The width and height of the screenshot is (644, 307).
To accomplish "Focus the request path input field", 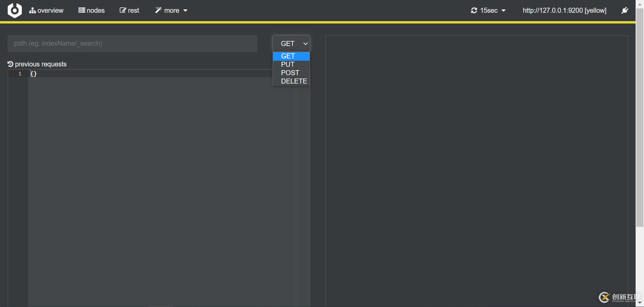I will (x=132, y=44).
